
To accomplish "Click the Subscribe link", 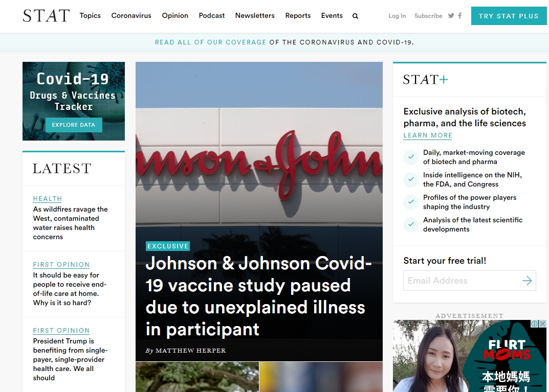I will [428, 16].
